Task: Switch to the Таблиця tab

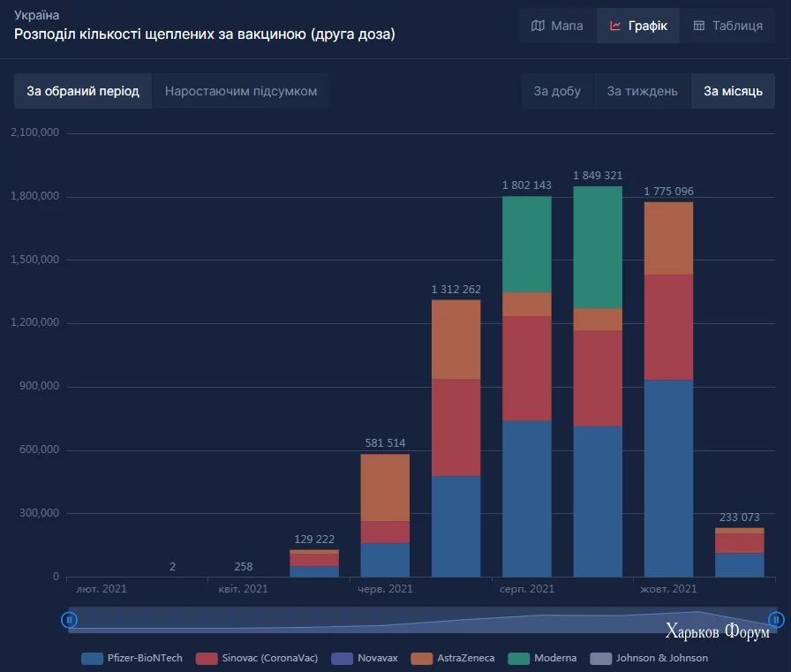Action: [727, 26]
